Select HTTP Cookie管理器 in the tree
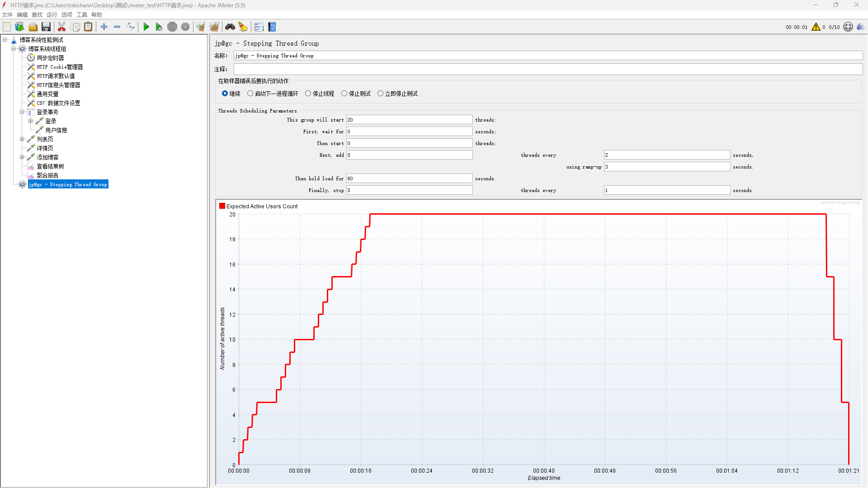Viewport: 868px width, 488px height. click(60, 67)
